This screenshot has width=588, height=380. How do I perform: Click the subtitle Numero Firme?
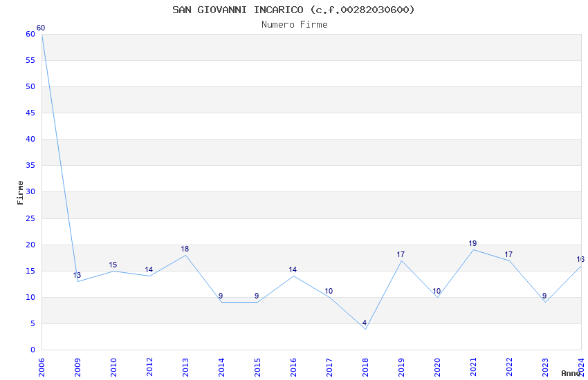tap(295, 25)
